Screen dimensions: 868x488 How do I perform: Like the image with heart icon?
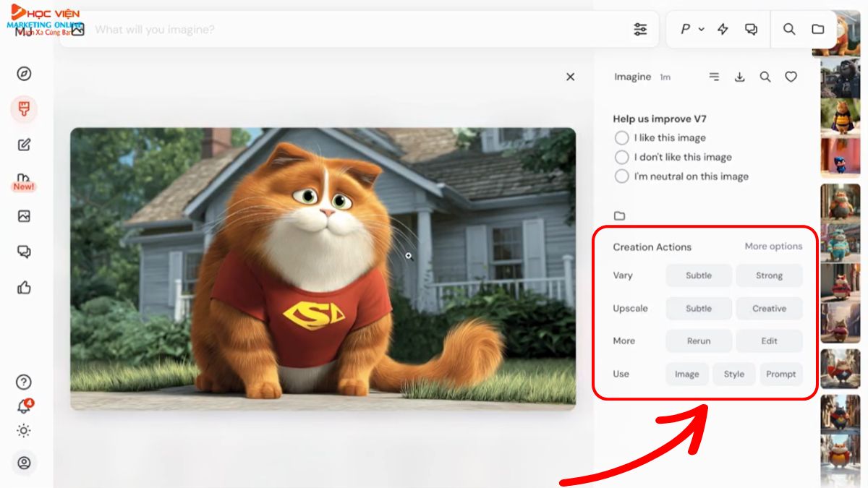[791, 77]
